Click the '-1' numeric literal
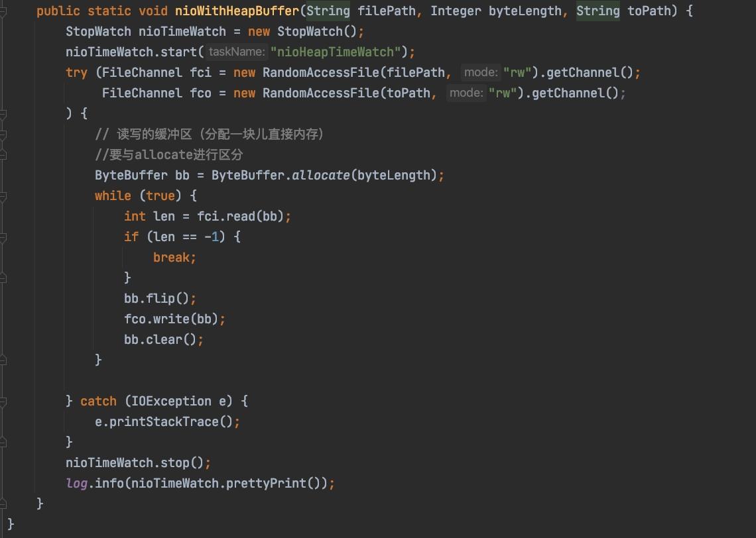This screenshot has width=756, height=538. coord(212,237)
